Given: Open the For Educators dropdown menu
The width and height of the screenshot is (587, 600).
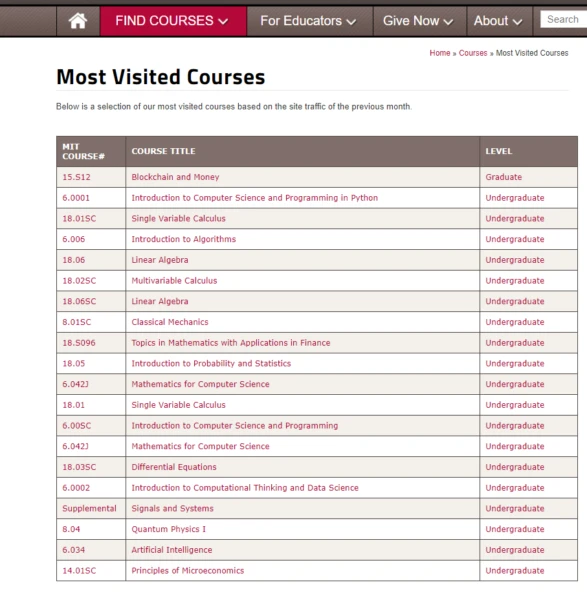Looking at the screenshot, I should [x=309, y=21].
